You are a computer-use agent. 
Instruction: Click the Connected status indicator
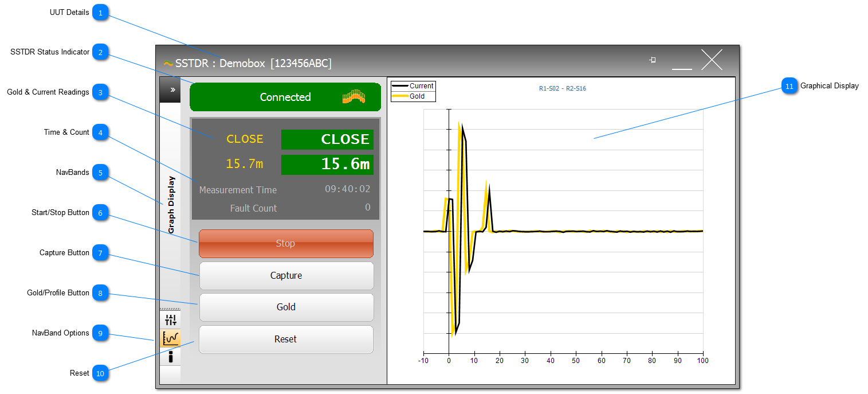click(285, 97)
